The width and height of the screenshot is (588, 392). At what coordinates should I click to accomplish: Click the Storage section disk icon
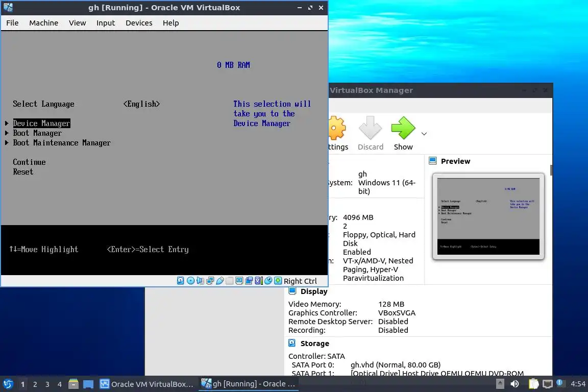pos(292,343)
